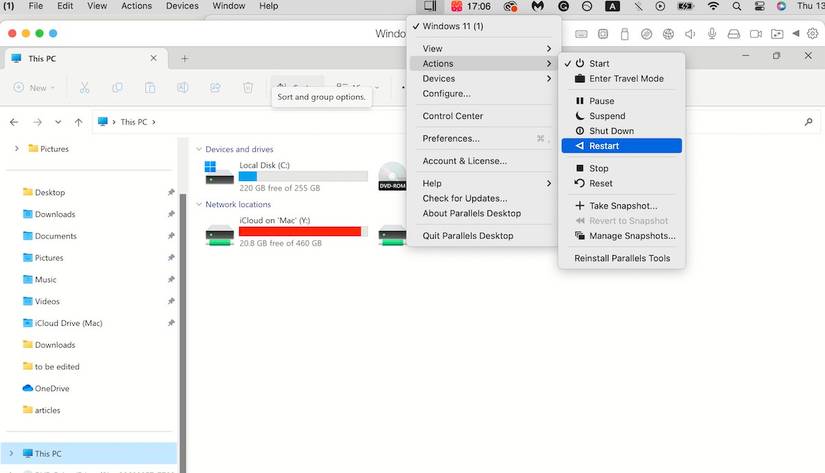Click the Cut scissors icon in Explorer toolbar
Viewport: 825px width, 473px height.
click(84, 87)
